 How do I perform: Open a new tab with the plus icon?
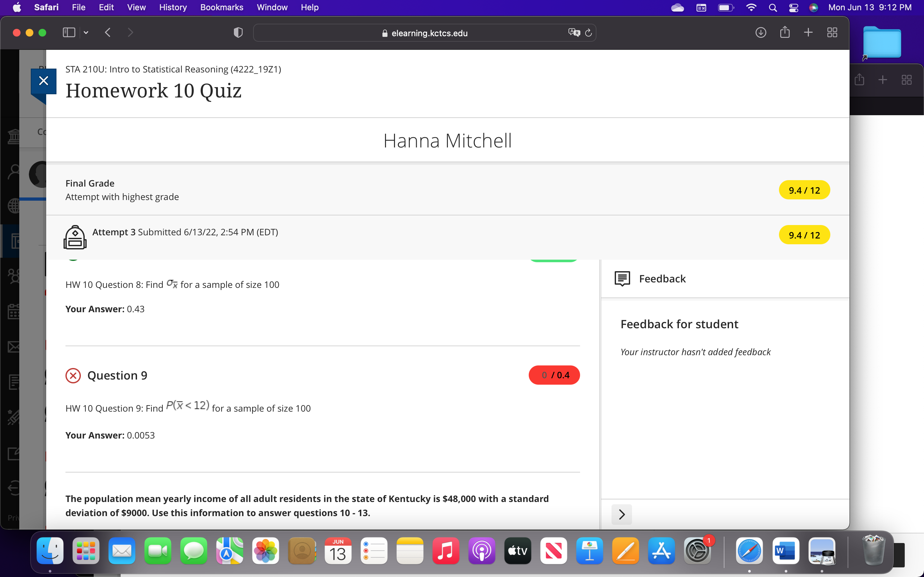(x=808, y=32)
